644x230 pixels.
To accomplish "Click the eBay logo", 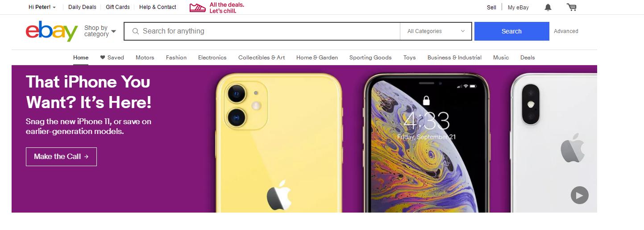I will [x=52, y=31].
